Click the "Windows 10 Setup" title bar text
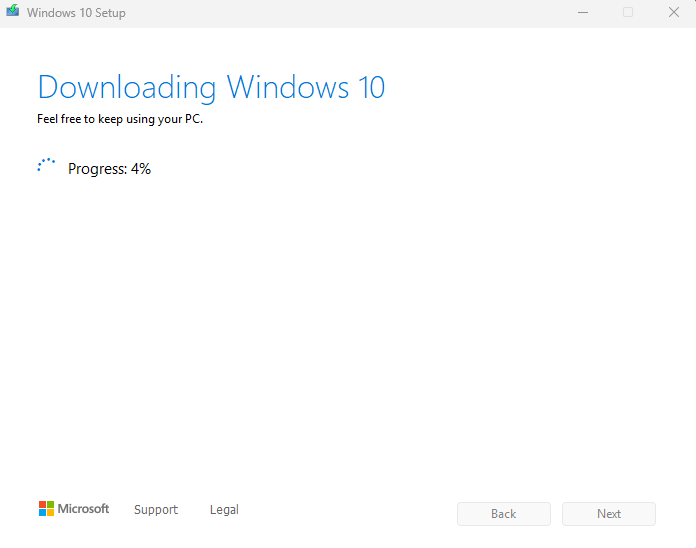The height and width of the screenshot is (548, 696). click(x=76, y=13)
